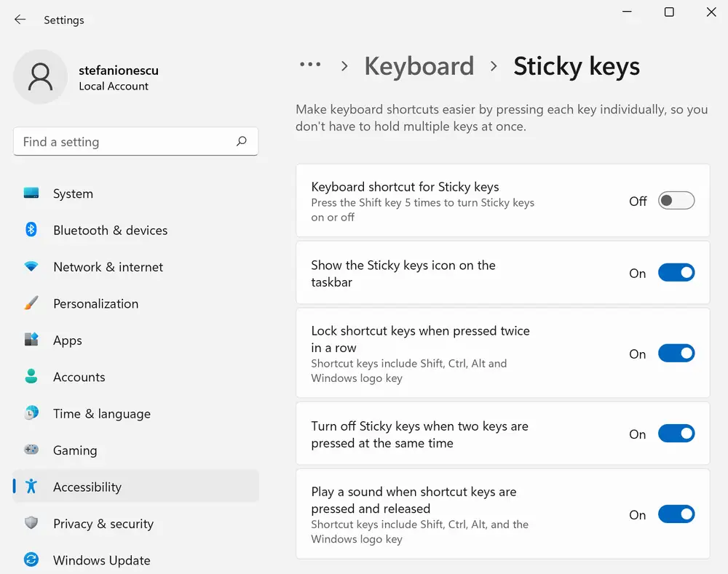Expand the breadcrumb ellipsis menu
Viewport: 728px width, 574px height.
tap(310, 65)
